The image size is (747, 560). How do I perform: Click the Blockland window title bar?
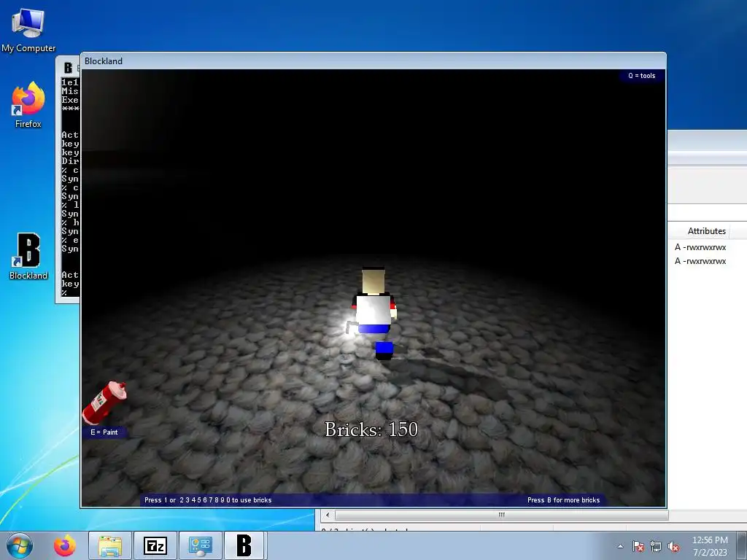[x=373, y=61]
